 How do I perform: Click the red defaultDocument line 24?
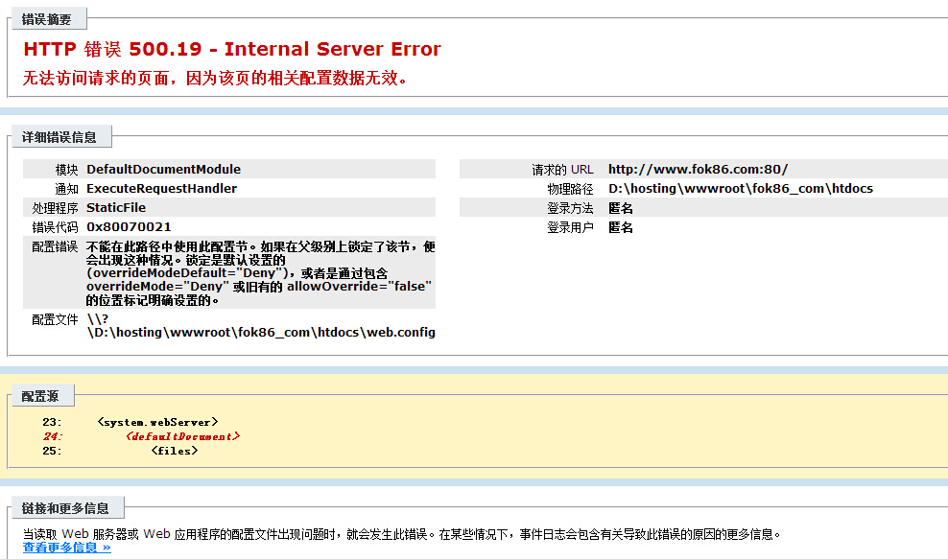coord(182,436)
